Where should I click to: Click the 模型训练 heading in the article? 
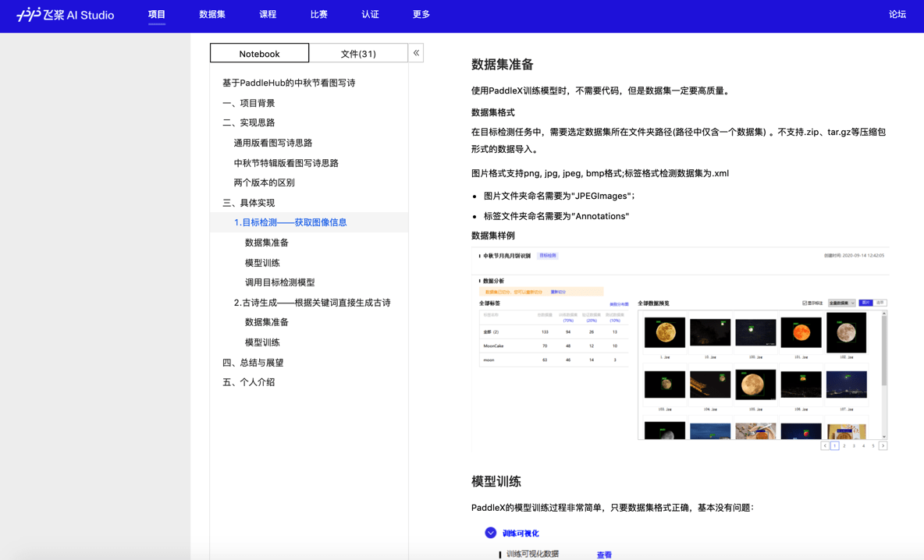pos(496,481)
